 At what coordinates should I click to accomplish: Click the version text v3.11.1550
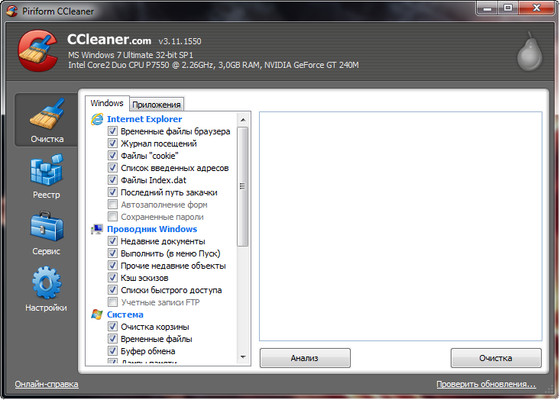coord(180,41)
